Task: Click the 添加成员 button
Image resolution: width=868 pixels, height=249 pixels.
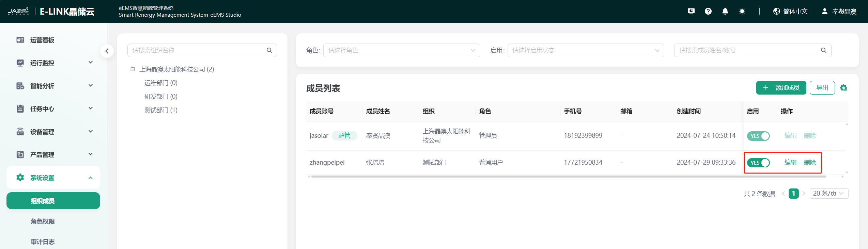Action: 781,88
